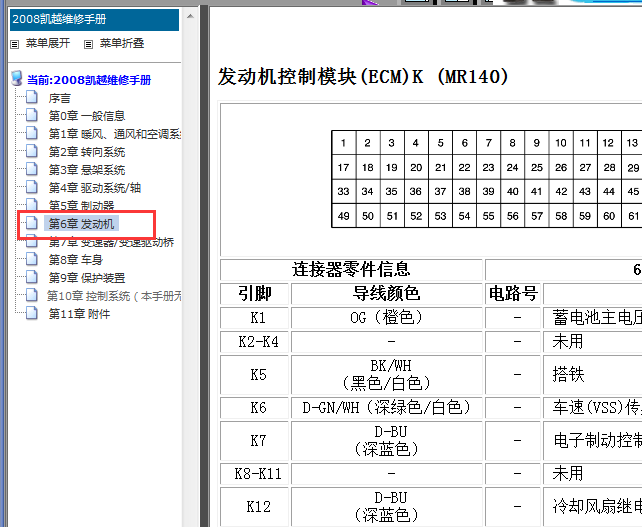Click the K1 pin cell
This screenshot has height=527, width=642.
(x=255, y=317)
